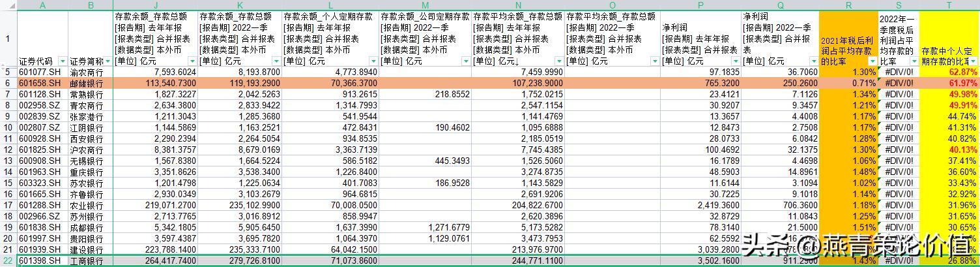The width and height of the screenshot is (980, 267).
Task: Open the filter dropdown in column R header
Action: click(x=872, y=61)
